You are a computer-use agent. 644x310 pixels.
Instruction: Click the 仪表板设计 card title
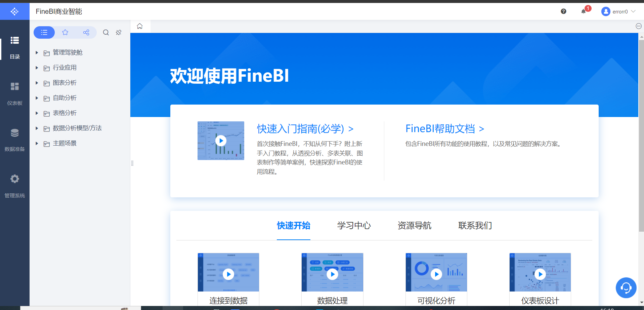coord(540,301)
